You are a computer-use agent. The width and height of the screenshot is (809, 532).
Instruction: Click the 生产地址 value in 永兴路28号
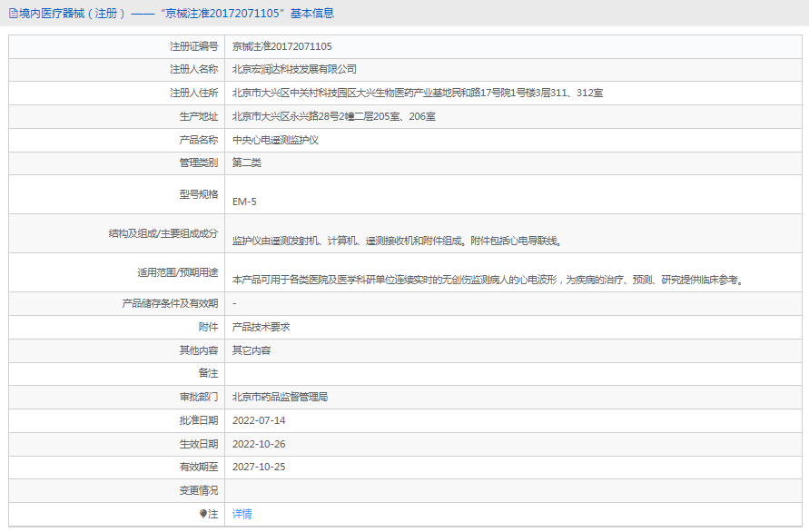tap(334, 116)
